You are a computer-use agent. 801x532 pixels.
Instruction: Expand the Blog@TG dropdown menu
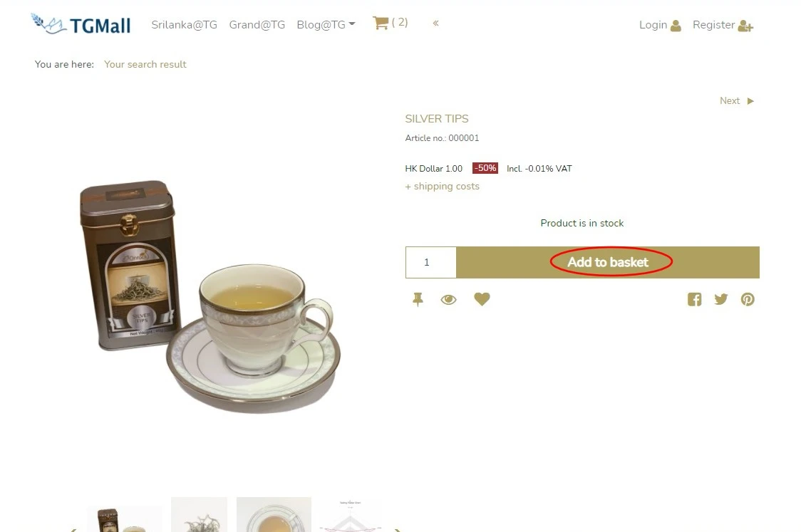coord(326,24)
